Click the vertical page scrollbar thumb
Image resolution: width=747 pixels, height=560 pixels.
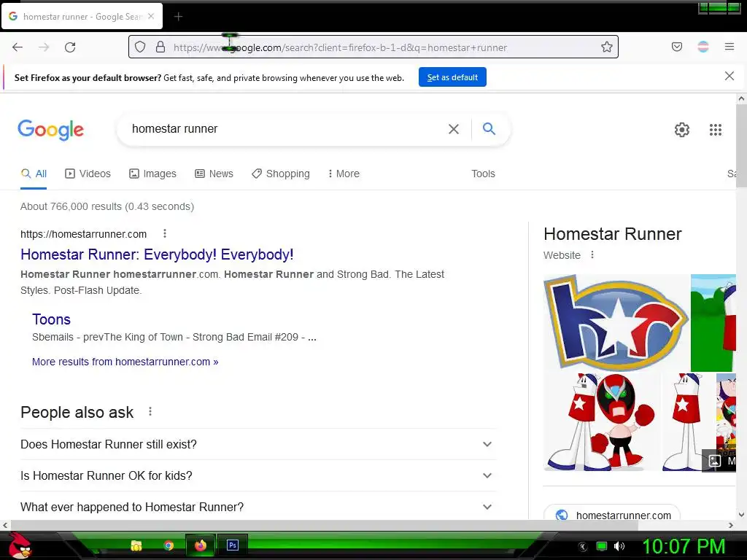[741, 145]
